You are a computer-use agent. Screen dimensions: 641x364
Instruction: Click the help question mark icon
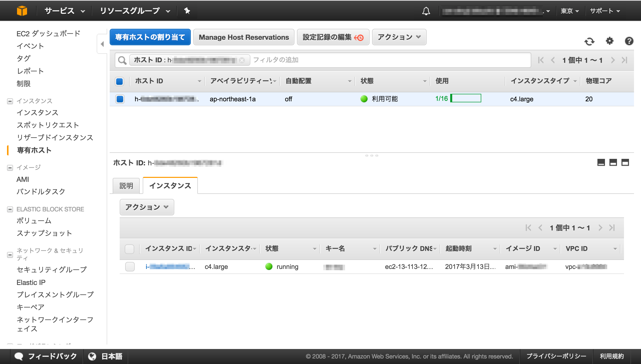(x=629, y=41)
